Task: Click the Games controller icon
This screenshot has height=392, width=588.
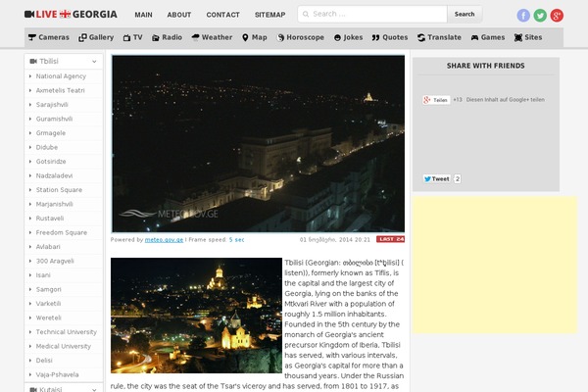Action: coord(474,37)
